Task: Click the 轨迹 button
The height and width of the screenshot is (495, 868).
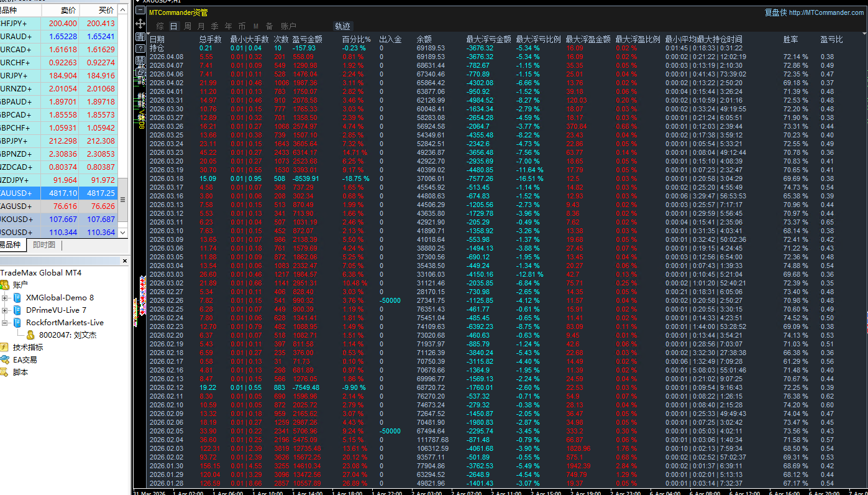Action: [342, 26]
